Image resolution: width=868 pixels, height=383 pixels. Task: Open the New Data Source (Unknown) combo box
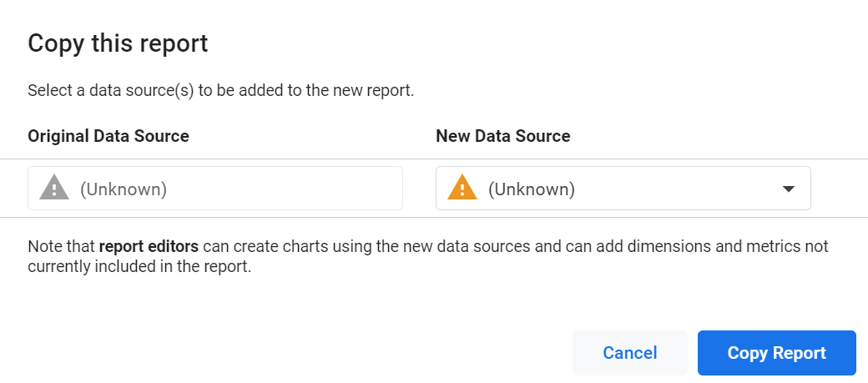click(623, 189)
